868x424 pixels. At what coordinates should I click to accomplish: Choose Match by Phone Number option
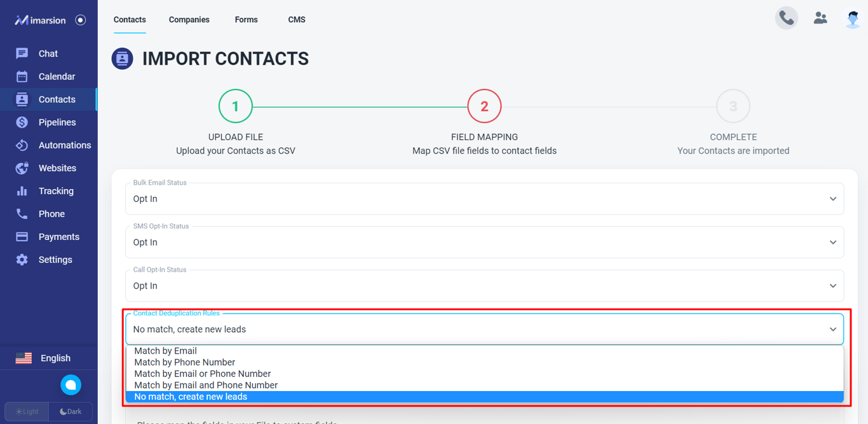coord(484,362)
